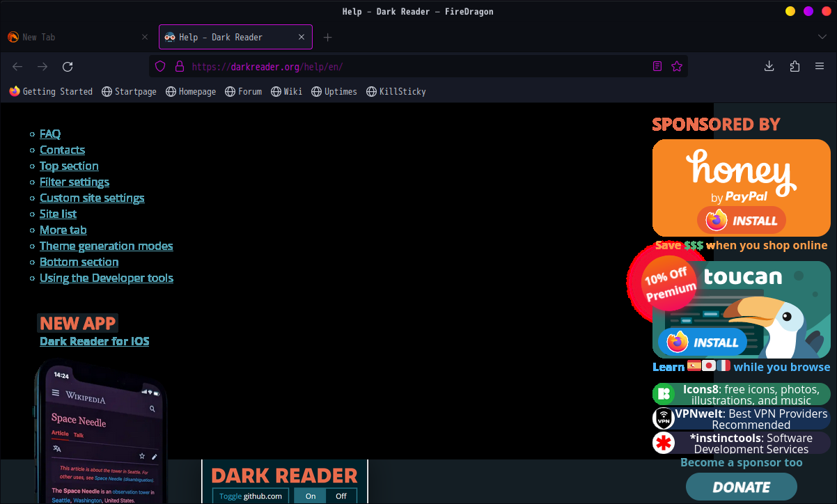Reload the current page

point(68,67)
